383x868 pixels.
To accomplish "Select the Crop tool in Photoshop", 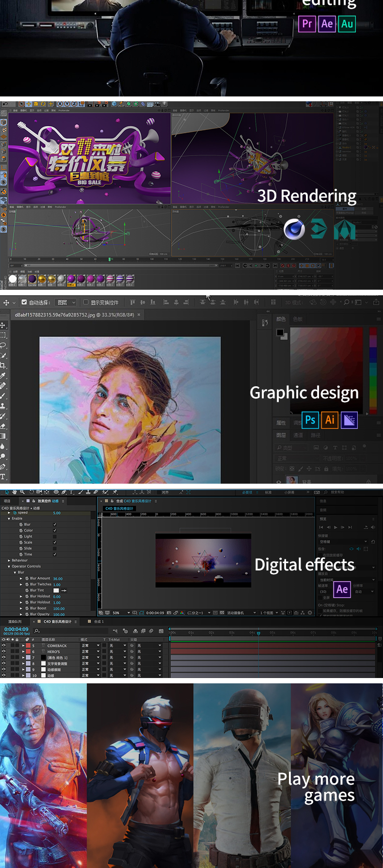I will click(3, 365).
